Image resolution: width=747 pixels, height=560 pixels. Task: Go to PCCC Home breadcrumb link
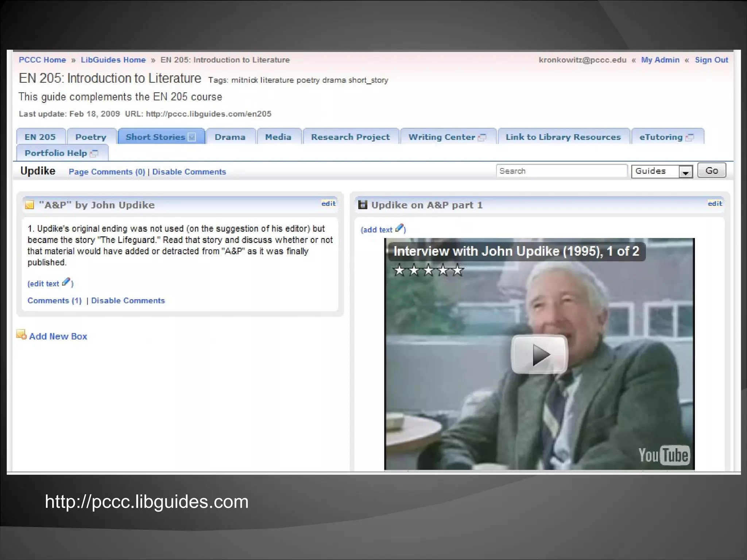click(43, 60)
